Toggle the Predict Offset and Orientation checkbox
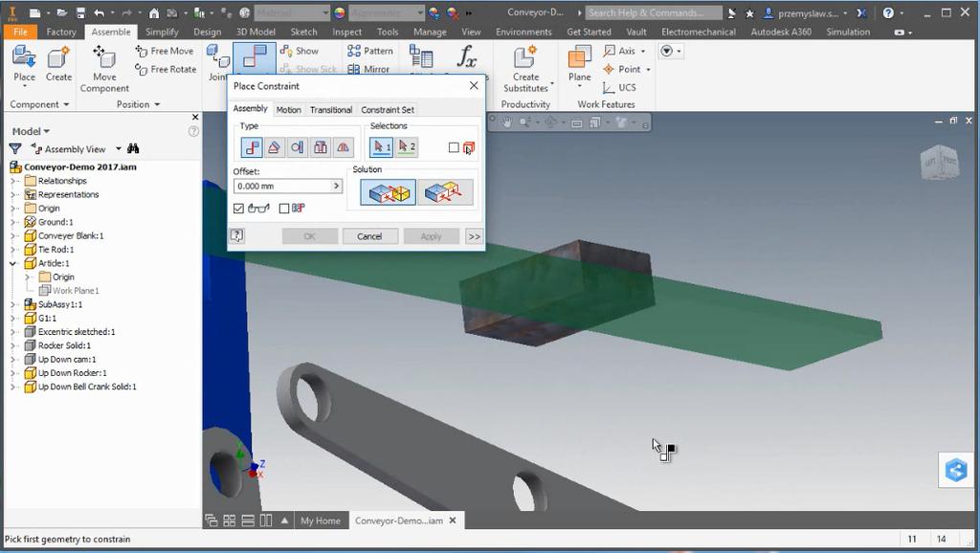 283,208
